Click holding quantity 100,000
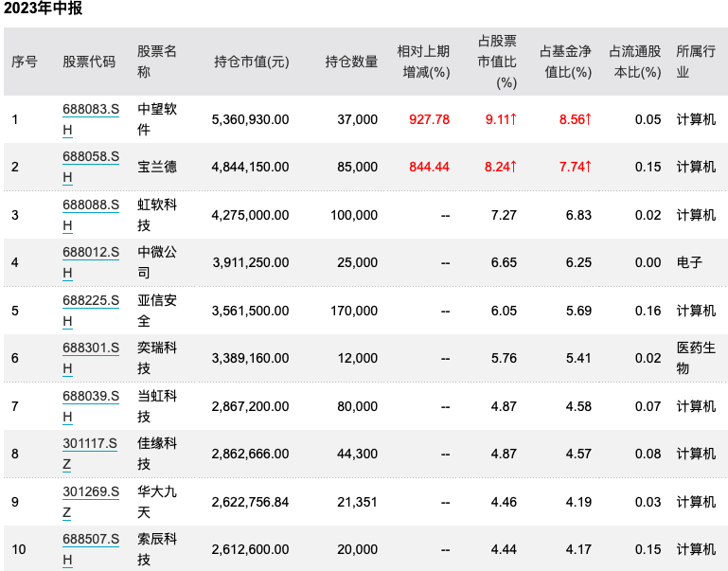The image size is (728, 571). pyautogui.click(x=354, y=215)
